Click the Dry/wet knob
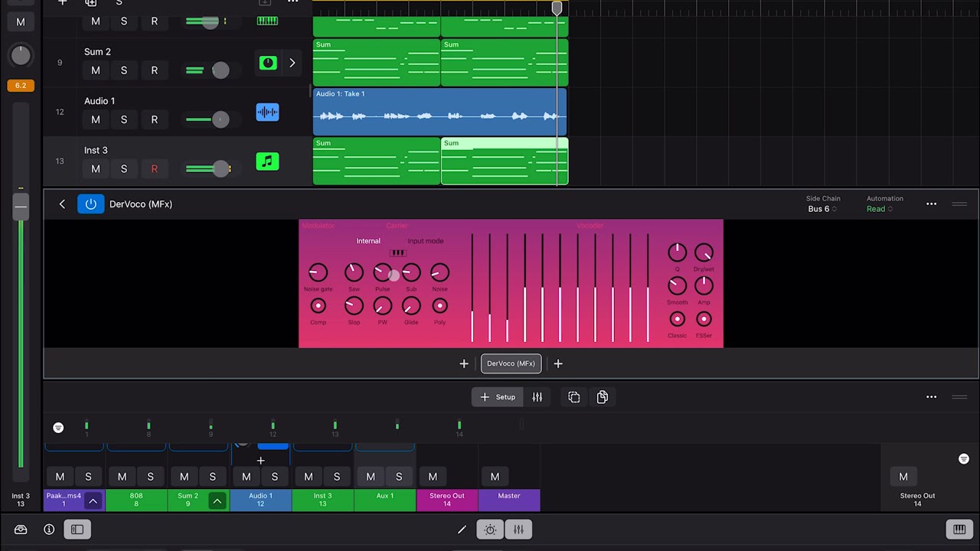Image resolution: width=980 pixels, height=551 pixels. [x=704, y=253]
